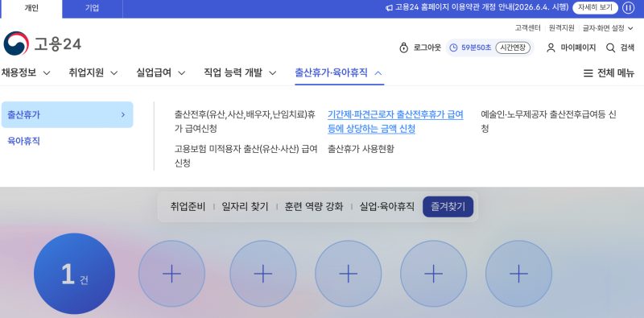Image resolution: width=644 pixels, height=318 pixels.
Task: Select the 실업·육아휴직 quick tab
Action: tap(387, 207)
